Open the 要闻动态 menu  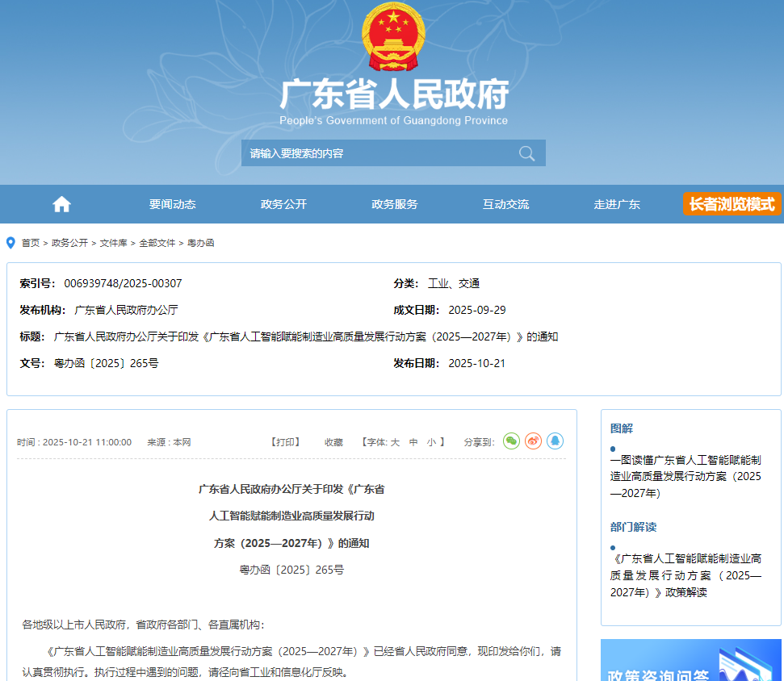point(172,204)
